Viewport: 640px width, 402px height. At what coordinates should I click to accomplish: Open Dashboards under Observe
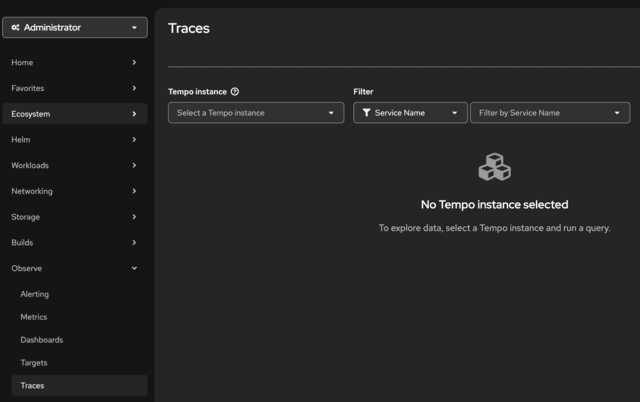pyautogui.click(x=79, y=340)
